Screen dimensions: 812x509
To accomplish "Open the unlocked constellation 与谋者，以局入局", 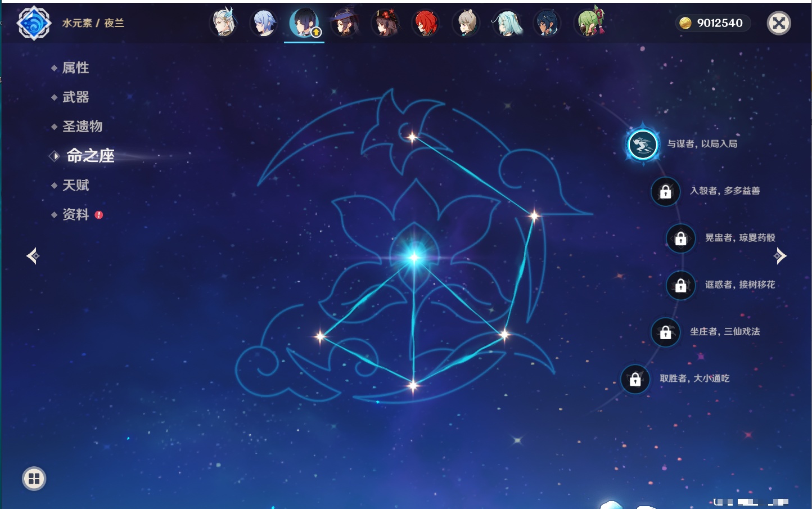I will (x=642, y=145).
